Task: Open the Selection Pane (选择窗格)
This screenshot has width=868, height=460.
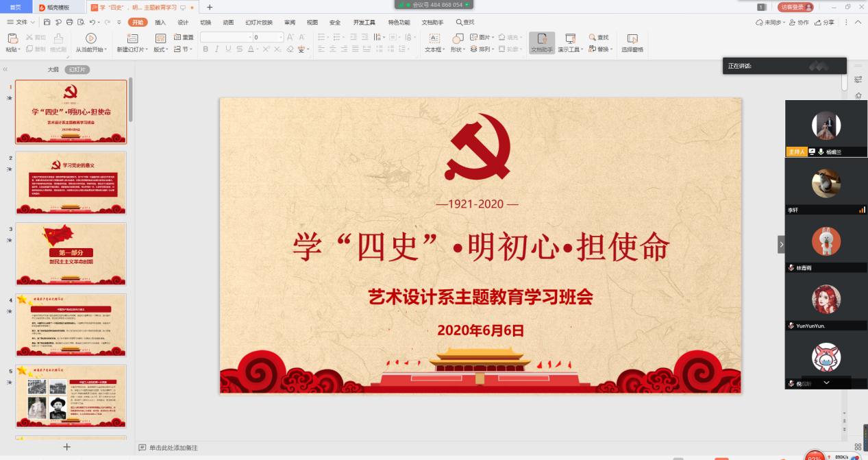Action: pyautogui.click(x=632, y=43)
